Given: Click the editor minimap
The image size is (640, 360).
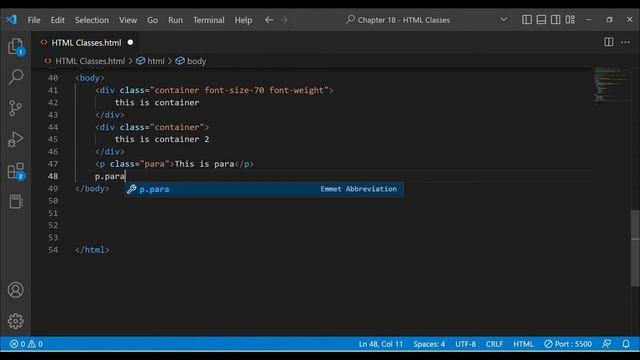Looking at the screenshot, I should click(x=611, y=84).
